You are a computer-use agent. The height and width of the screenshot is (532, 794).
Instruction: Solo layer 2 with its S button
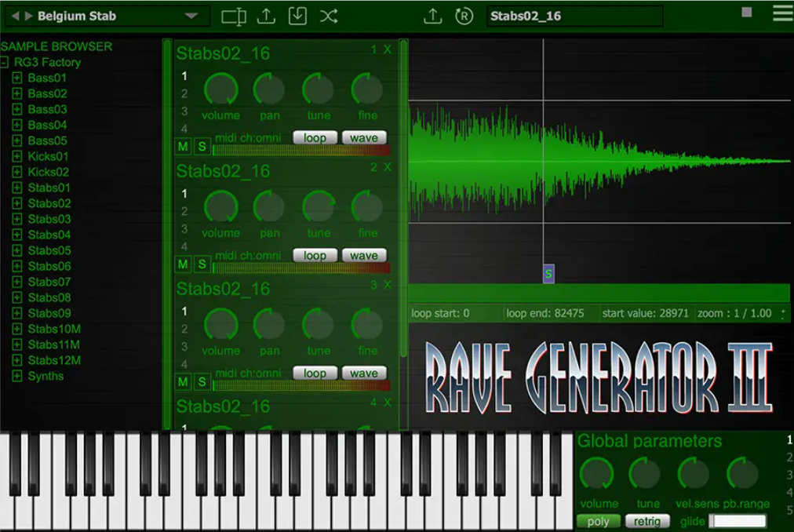(202, 264)
